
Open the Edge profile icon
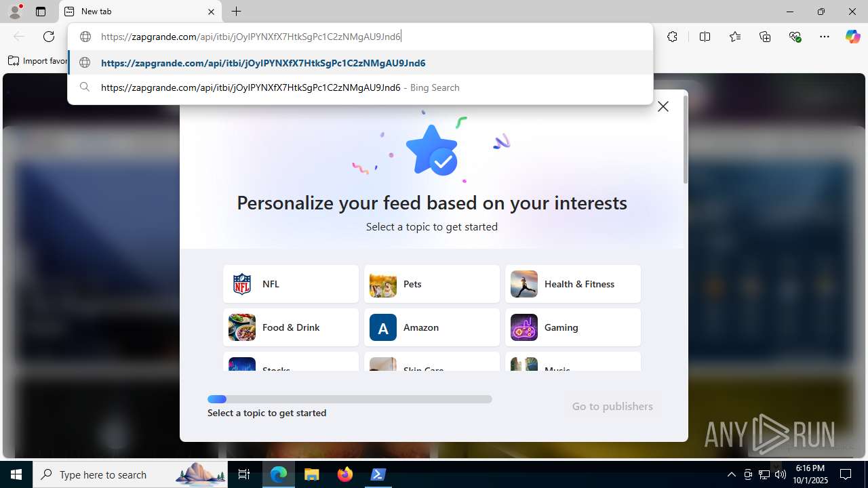[15, 12]
